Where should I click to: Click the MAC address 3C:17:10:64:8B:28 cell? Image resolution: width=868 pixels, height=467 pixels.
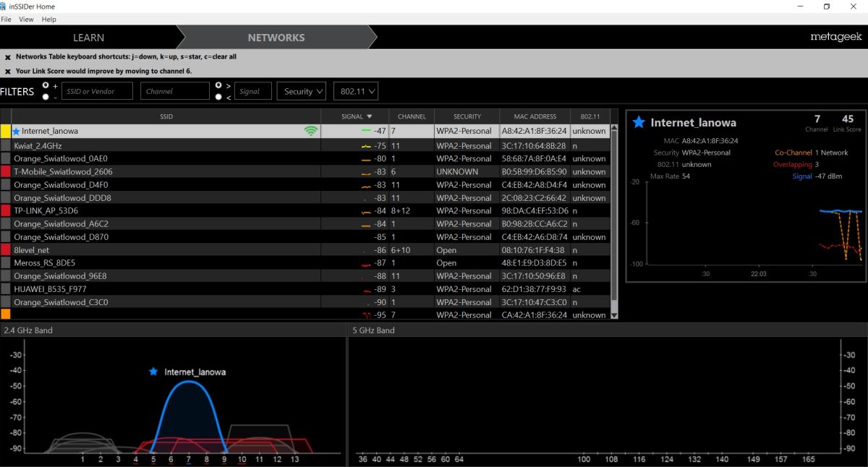535,145
